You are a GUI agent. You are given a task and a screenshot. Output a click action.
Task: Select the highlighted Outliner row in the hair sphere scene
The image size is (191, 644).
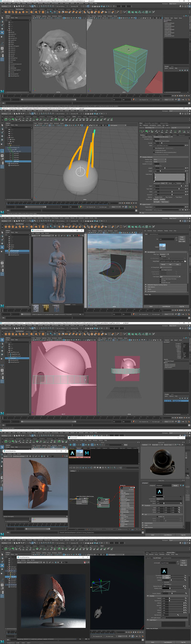tap(18, 162)
